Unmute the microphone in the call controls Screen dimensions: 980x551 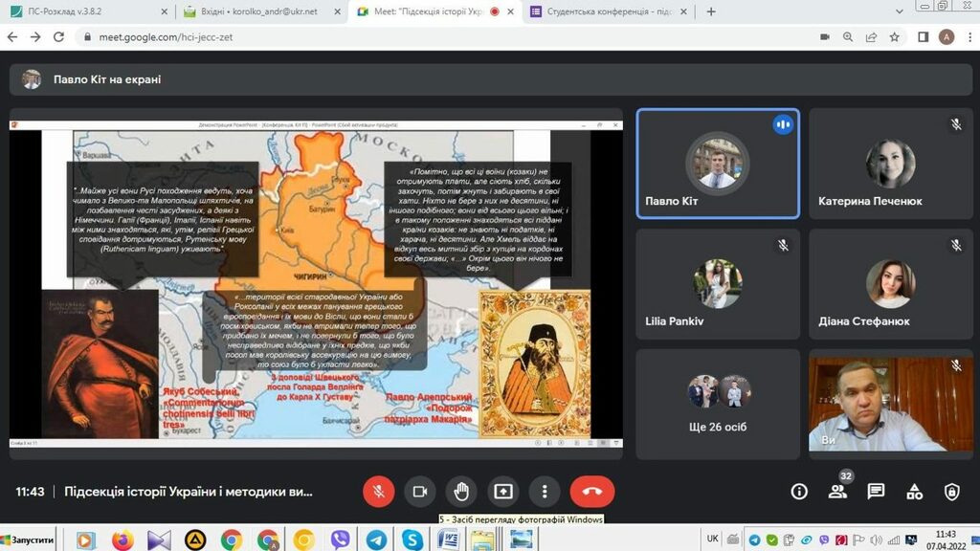(378, 492)
